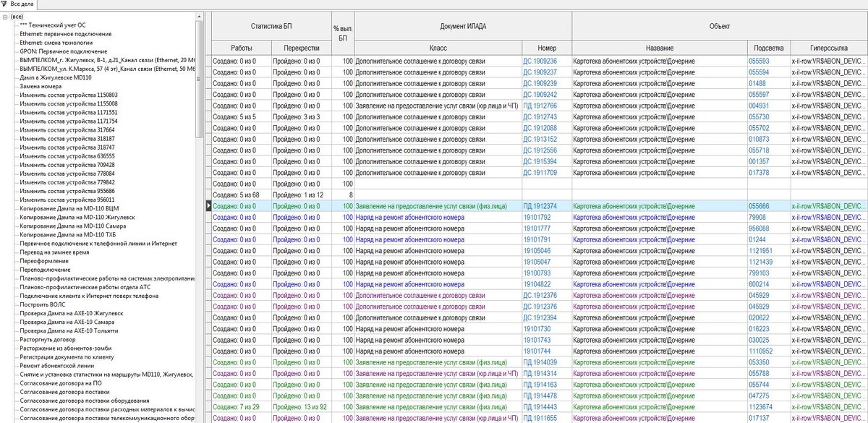Select tree item Ремонт абонентской линии
Image resolution: width=868 pixels, height=423 pixels.
[x=57, y=365]
